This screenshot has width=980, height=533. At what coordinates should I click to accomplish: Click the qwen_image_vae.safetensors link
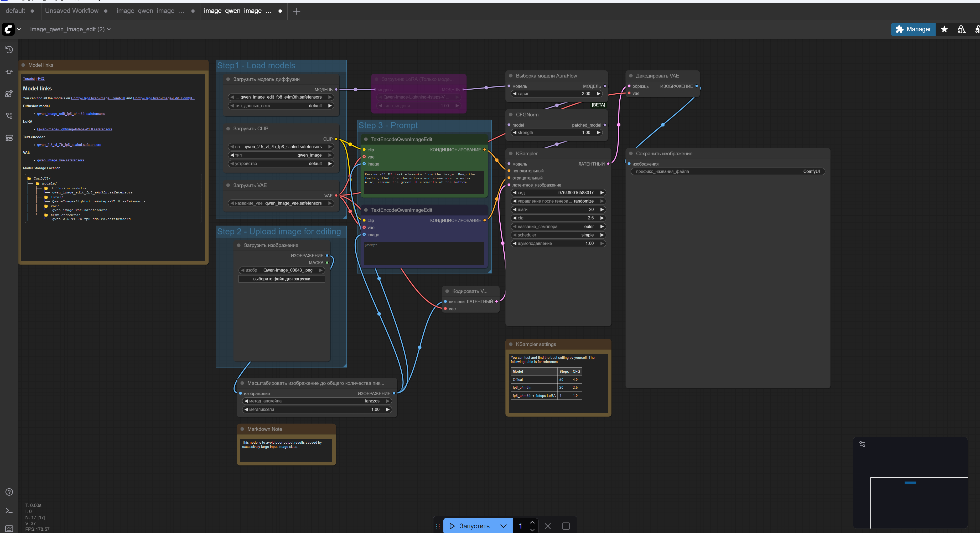point(60,160)
